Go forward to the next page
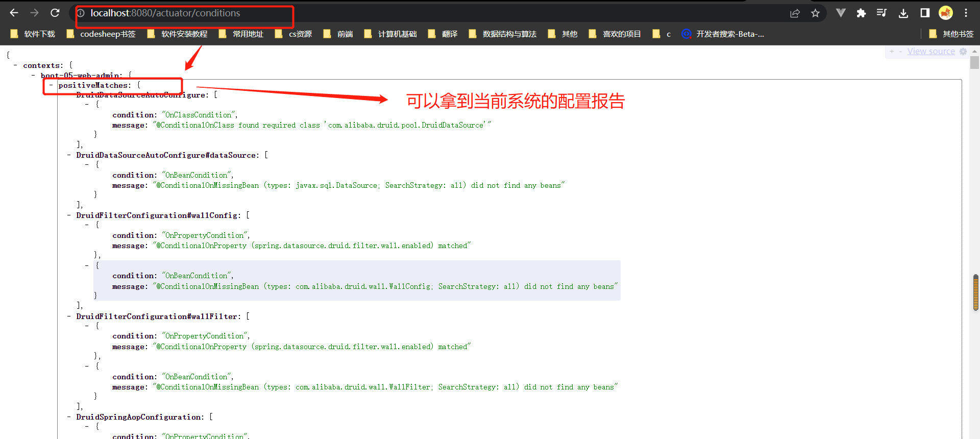Screen dimensions: 980x439 coord(34,13)
